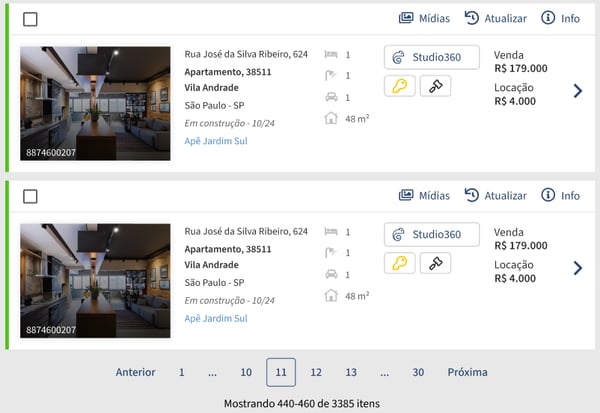600x413 pixels.
Task: Jump to page 30
Action: pyautogui.click(x=418, y=372)
